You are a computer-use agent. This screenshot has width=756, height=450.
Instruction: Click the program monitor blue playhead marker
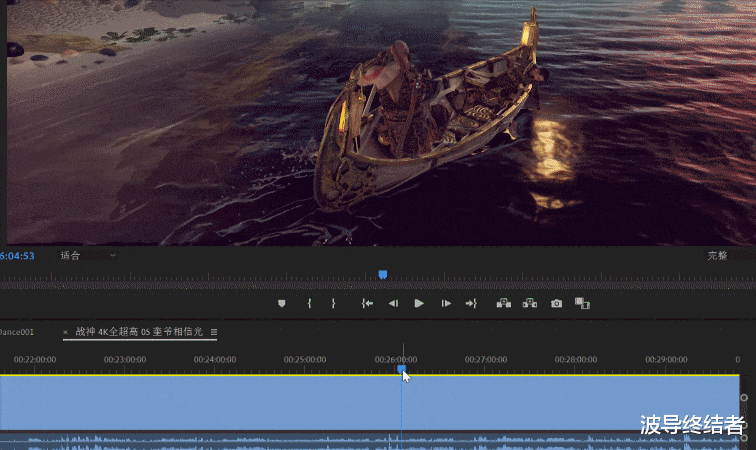click(x=382, y=274)
